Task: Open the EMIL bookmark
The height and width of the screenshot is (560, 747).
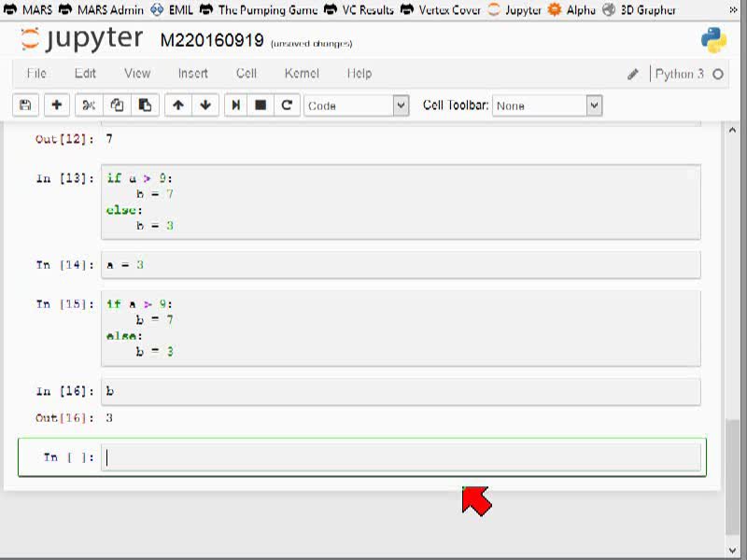Action: (x=172, y=9)
